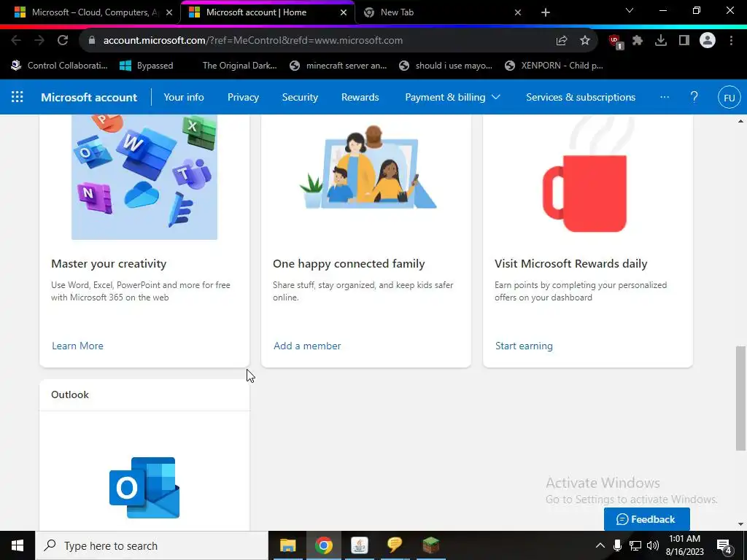
Task: Open the Chrome profile avatar
Action: pyautogui.click(x=708, y=41)
